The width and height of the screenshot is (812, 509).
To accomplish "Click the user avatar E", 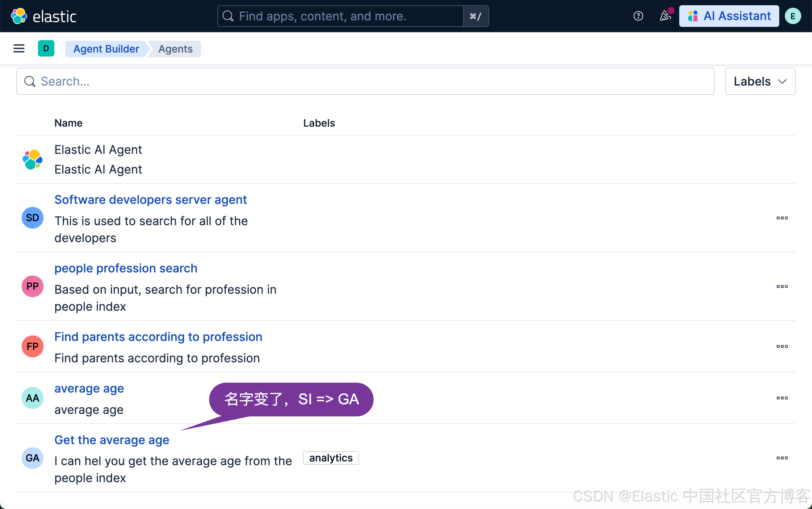I will (x=793, y=16).
